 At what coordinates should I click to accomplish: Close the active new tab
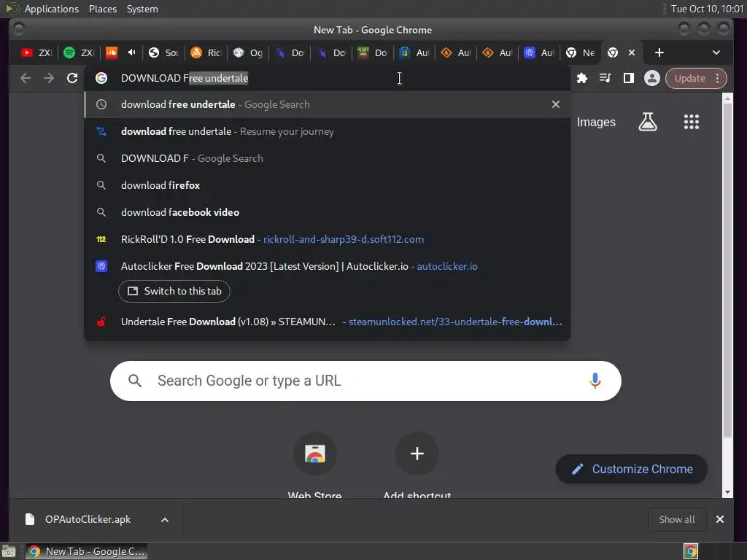point(632,52)
